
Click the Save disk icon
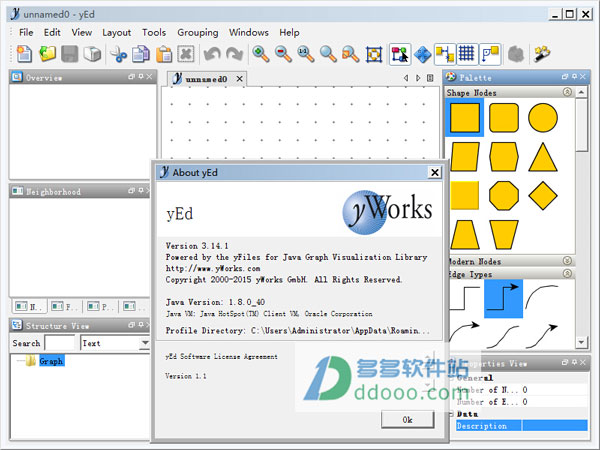(70, 54)
